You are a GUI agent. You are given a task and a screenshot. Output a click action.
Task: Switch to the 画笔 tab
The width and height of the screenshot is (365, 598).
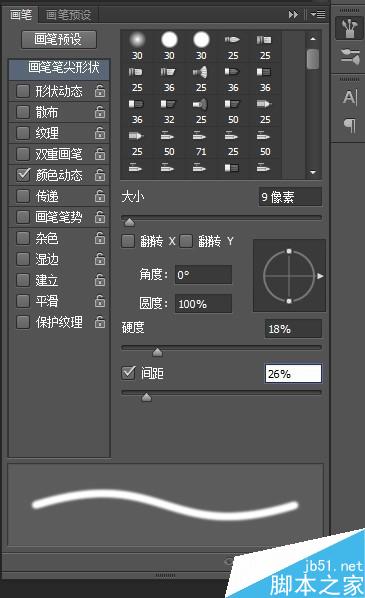tap(21, 15)
